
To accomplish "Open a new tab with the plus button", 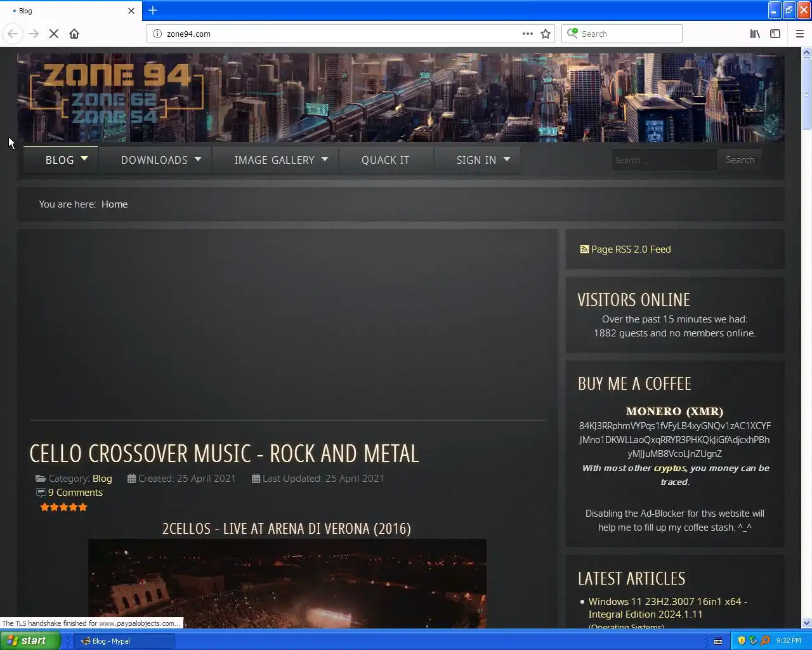I will click(153, 10).
